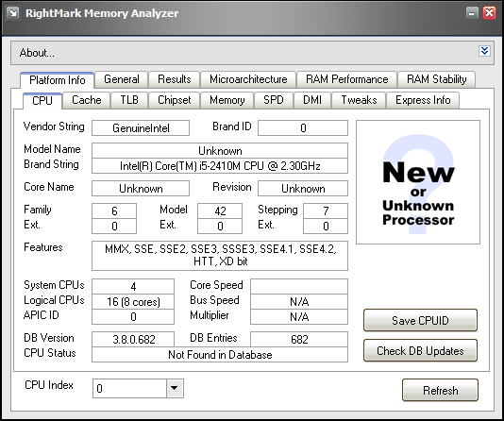The width and height of the screenshot is (504, 421).
Task: Click the CPU Index value field
Action: (130, 388)
